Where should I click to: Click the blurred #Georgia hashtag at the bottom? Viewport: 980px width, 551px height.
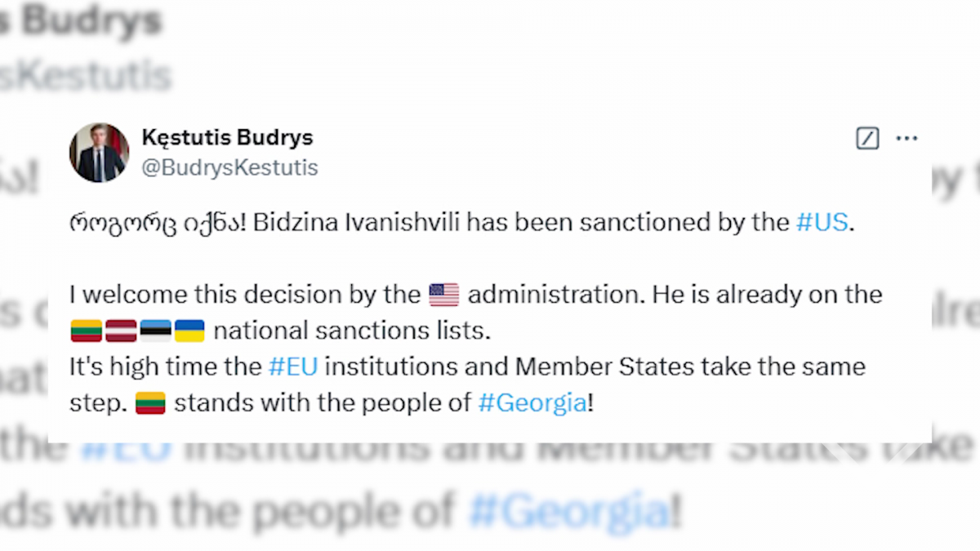pos(568,511)
